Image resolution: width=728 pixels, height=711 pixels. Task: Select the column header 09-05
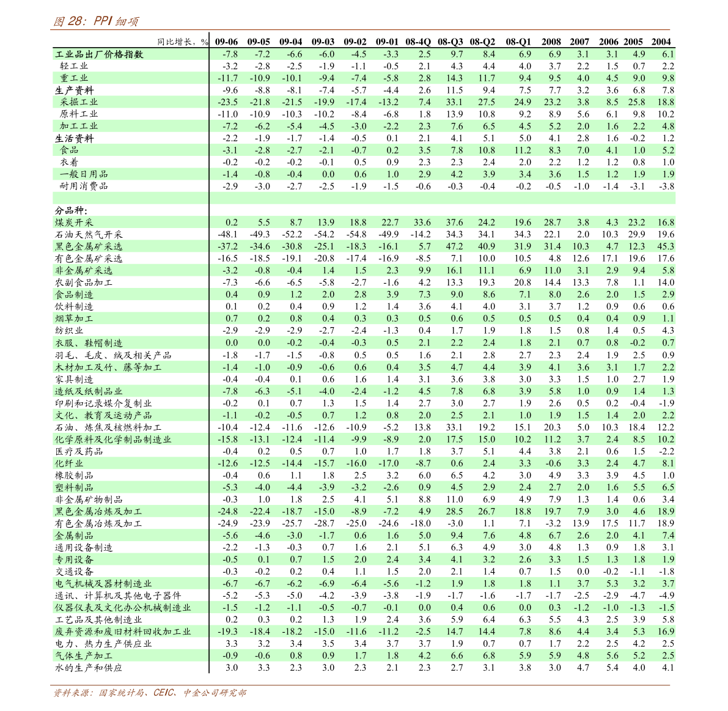pyautogui.click(x=259, y=42)
